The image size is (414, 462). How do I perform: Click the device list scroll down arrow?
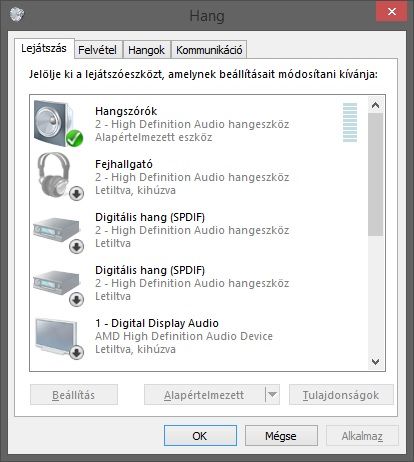376,362
